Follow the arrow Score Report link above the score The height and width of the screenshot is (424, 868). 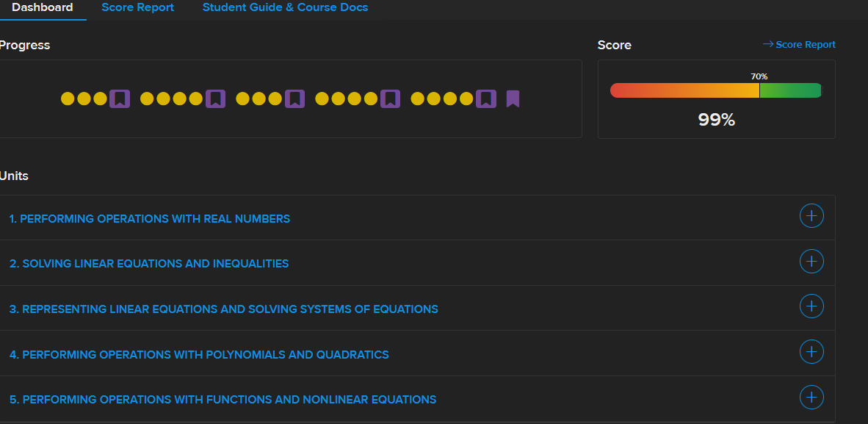coord(799,44)
